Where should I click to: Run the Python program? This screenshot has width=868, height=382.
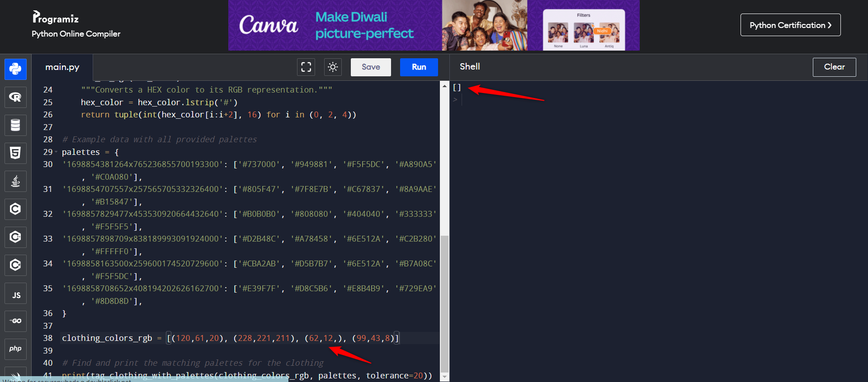419,67
